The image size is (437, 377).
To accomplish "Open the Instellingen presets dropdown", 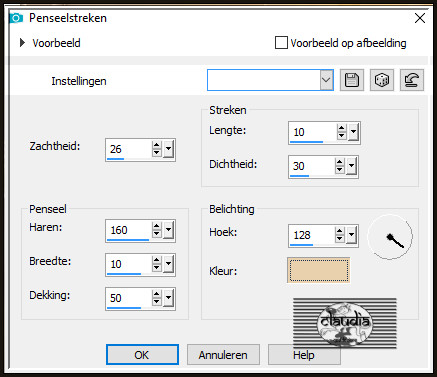I will [326, 80].
